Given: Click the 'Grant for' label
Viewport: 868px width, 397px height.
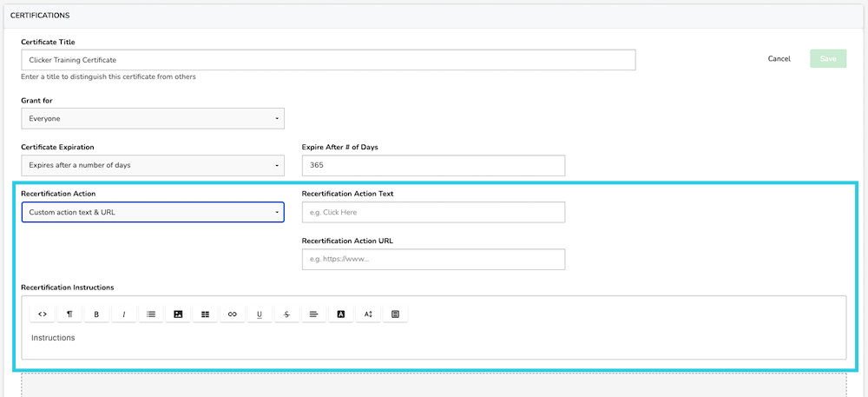Looking at the screenshot, I should click(36, 100).
